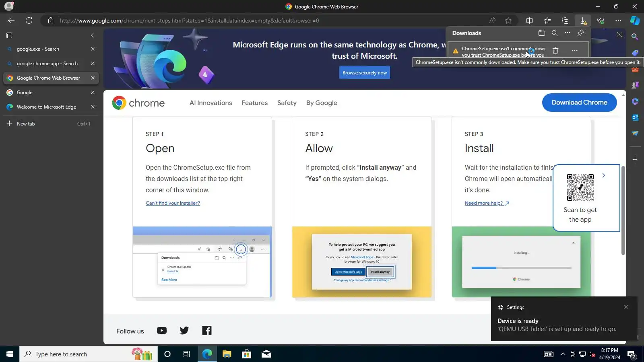Open File Explorer from taskbar
The width and height of the screenshot is (644, 362).
click(227, 354)
